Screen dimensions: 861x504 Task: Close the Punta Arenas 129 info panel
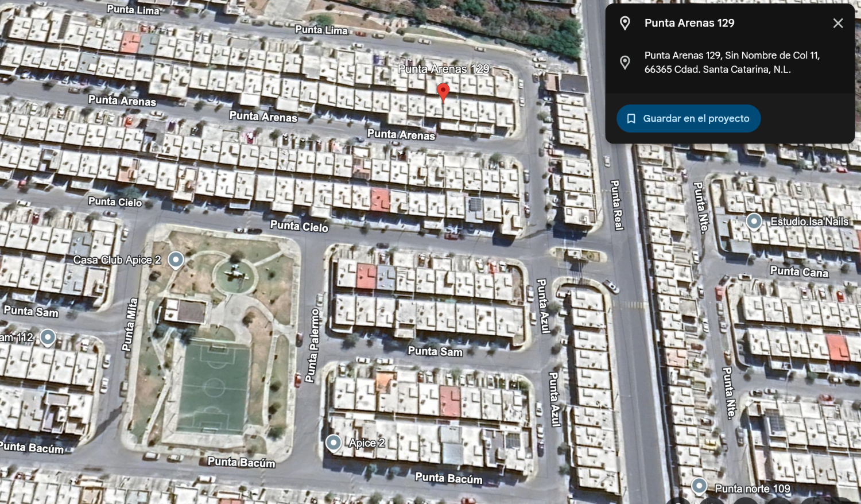[838, 23]
